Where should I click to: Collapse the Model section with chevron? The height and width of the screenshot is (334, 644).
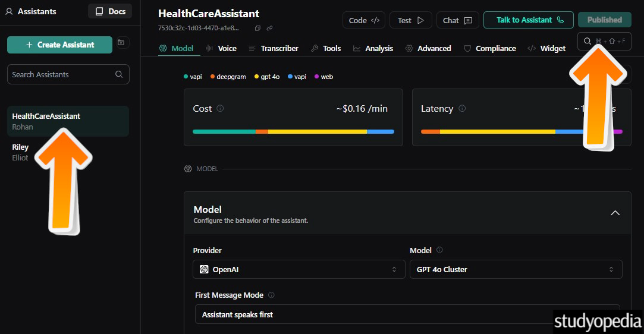pyautogui.click(x=615, y=213)
